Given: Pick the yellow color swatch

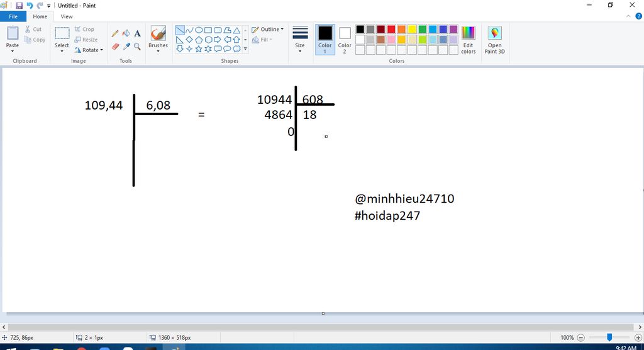Looking at the screenshot, I should coord(412,29).
